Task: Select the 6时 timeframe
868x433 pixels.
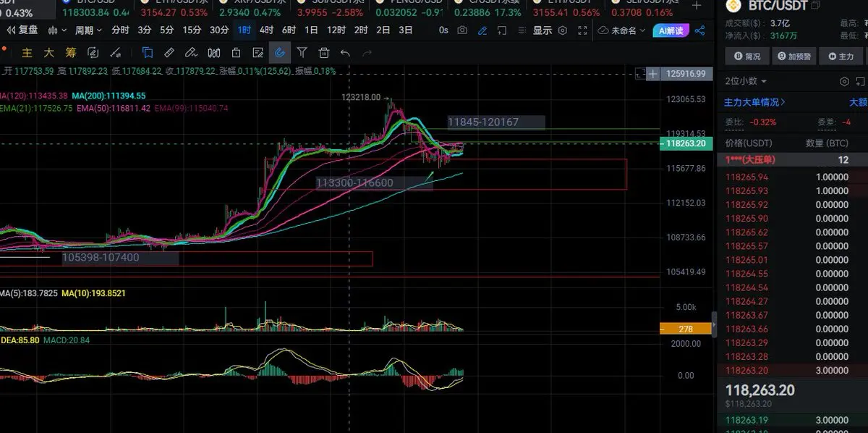Action: pyautogui.click(x=289, y=30)
